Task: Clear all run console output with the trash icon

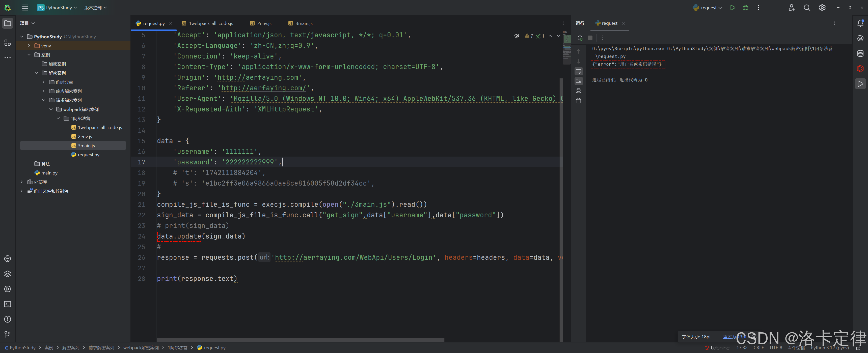Action: (x=579, y=101)
